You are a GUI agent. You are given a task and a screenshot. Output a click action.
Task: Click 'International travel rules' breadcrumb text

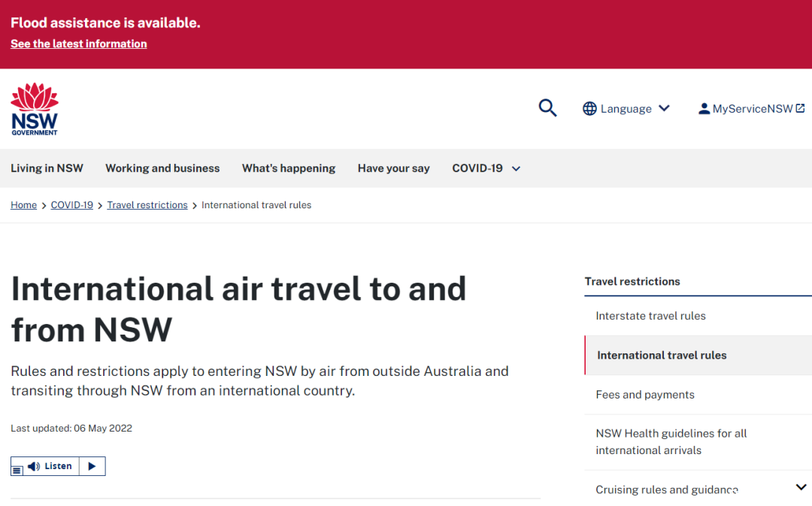click(256, 205)
